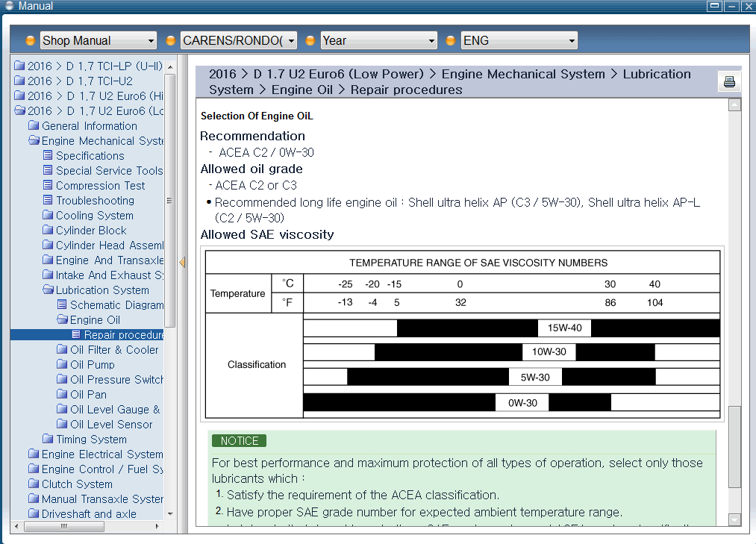Expand the Manual Transaxle System folder
This screenshot has width=756, height=544.
point(96,500)
